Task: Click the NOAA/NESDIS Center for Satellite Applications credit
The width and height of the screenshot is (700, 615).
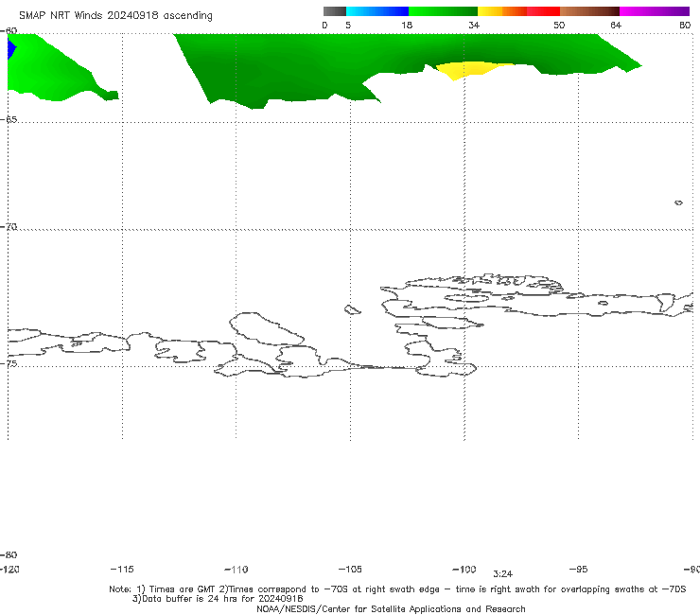Action: pos(391,608)
